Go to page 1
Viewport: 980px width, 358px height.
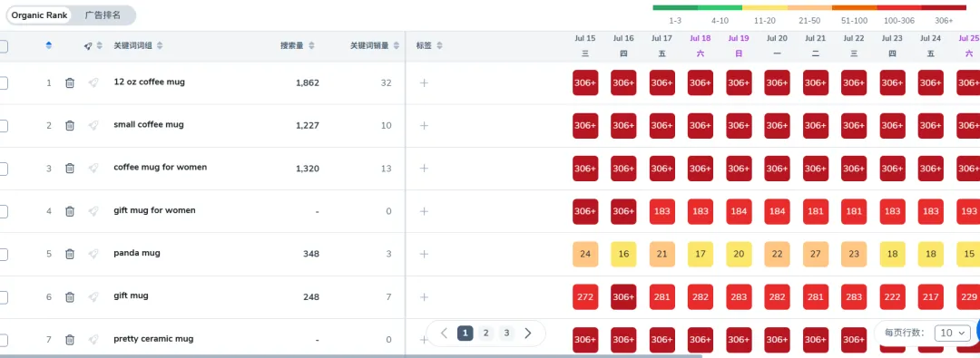pyautogui.click(x=465, y=333)
